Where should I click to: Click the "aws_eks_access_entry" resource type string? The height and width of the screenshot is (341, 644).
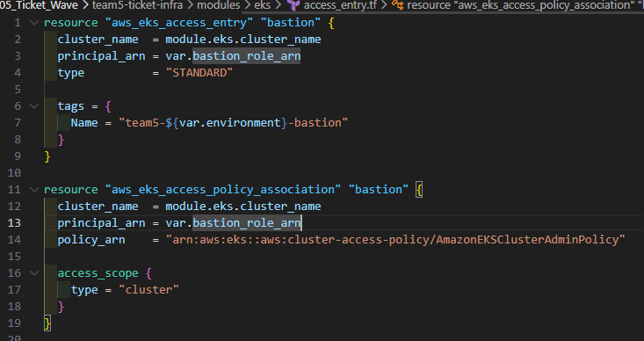click(x=178, y=23)
